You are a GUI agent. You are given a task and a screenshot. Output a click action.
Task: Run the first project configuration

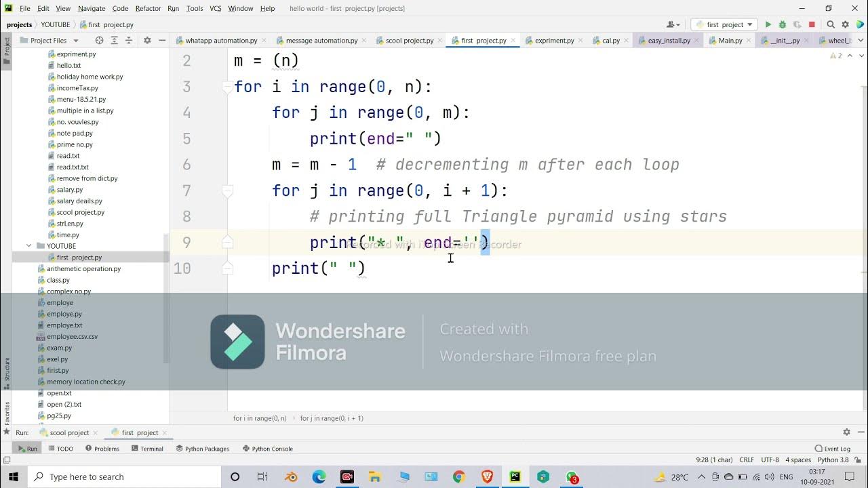[x=768, y=24]
